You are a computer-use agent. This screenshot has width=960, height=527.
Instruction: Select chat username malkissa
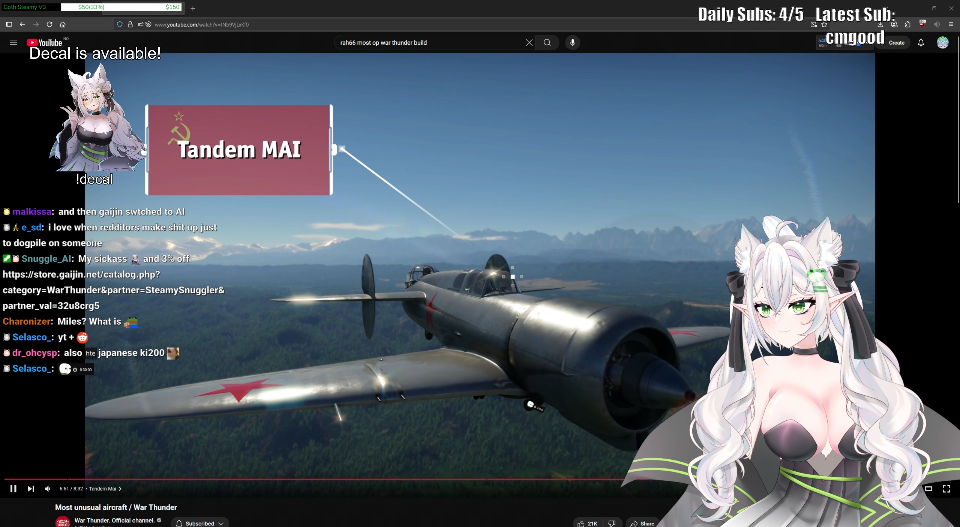(x=32, y=212)
